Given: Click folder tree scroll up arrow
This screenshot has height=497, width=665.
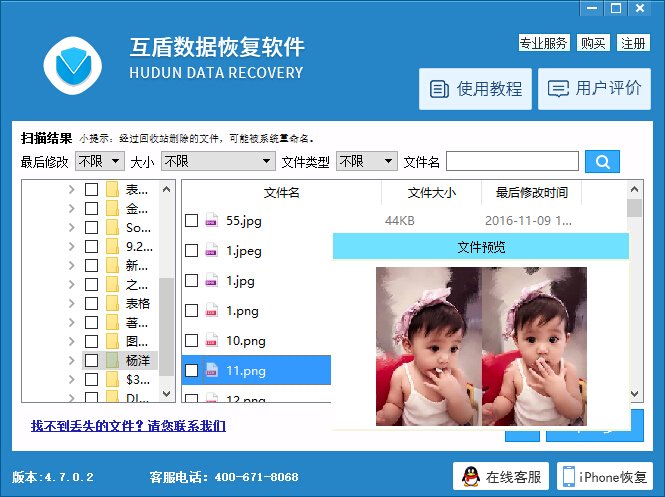Looking at the screenshot, I should 167,189.
